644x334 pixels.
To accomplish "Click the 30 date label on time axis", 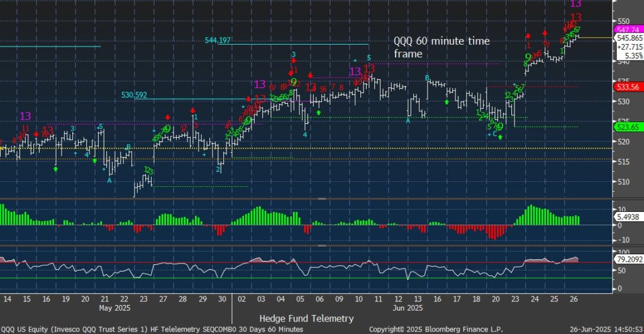I will [222, 299].
